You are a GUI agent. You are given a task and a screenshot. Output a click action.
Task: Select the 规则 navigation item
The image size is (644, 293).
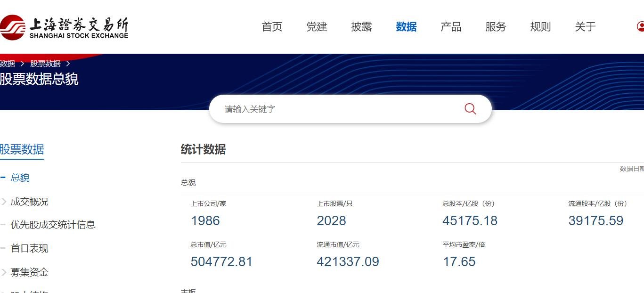(540, 27)
